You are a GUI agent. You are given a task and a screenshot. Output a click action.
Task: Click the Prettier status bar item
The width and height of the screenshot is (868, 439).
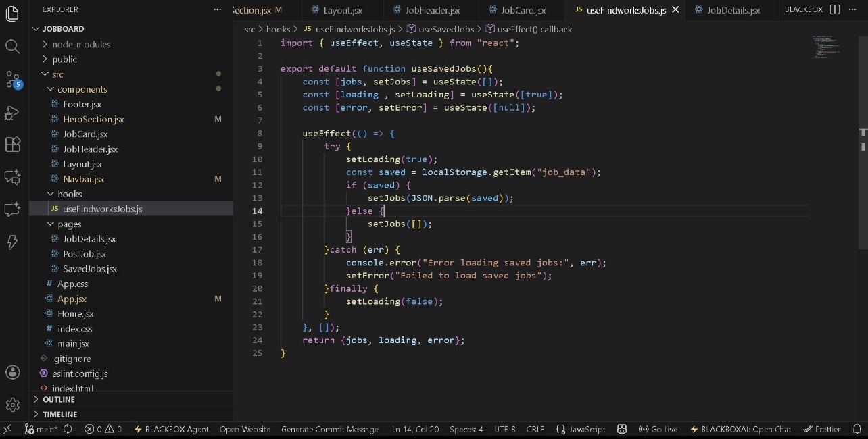[821, 429]
